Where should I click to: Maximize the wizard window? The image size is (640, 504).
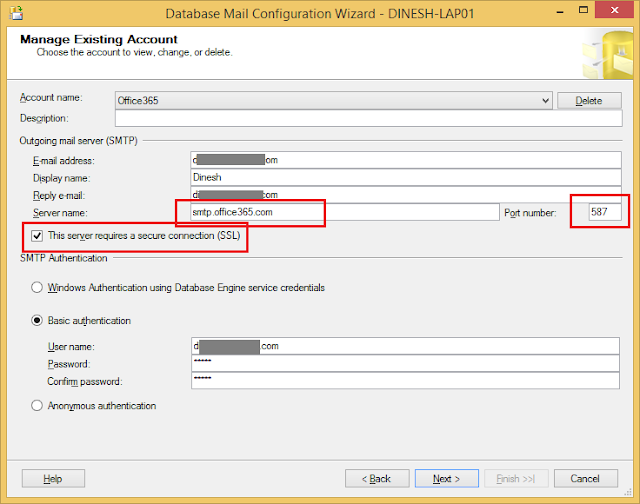pos(584,10)
